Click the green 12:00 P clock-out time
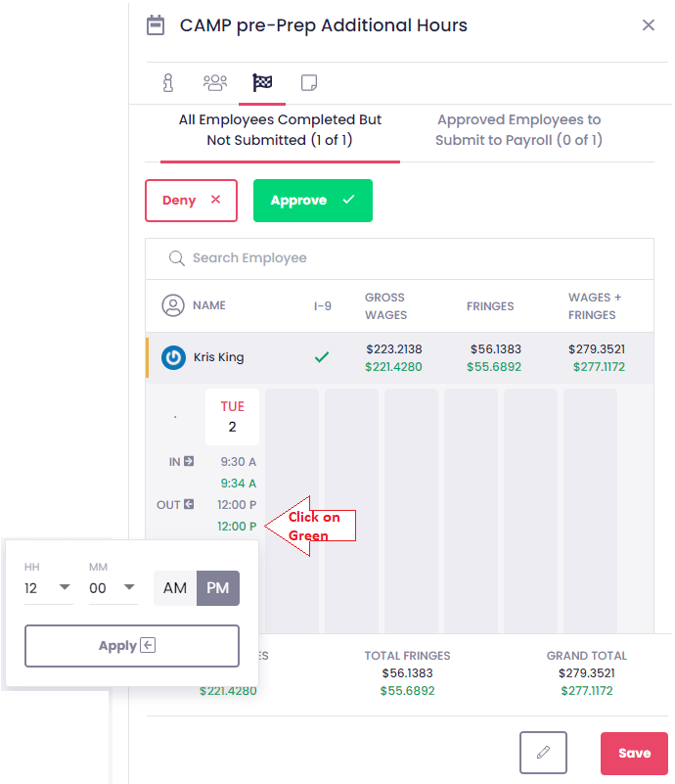This screenshot has width=675, height=784. pos(237,527)
